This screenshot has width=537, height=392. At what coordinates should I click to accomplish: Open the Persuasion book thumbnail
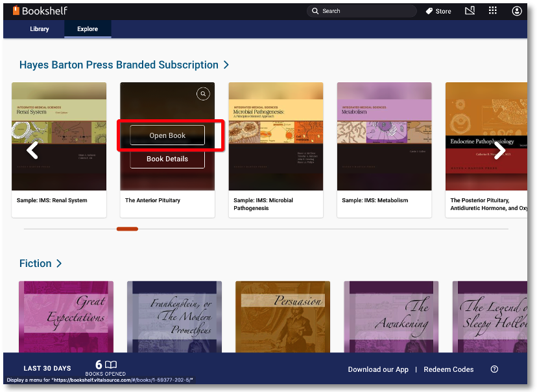coord(282,316)
